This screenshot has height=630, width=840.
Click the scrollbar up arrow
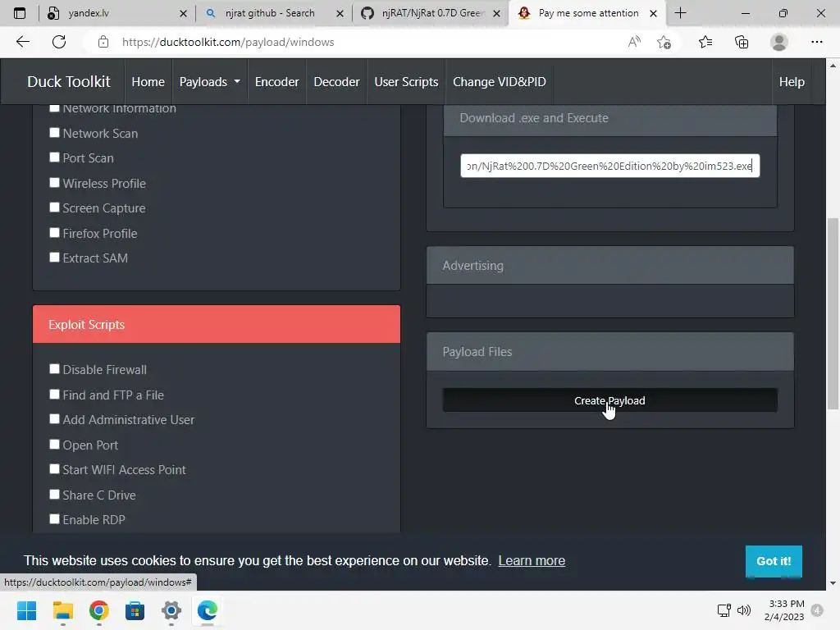pos(833,66)
